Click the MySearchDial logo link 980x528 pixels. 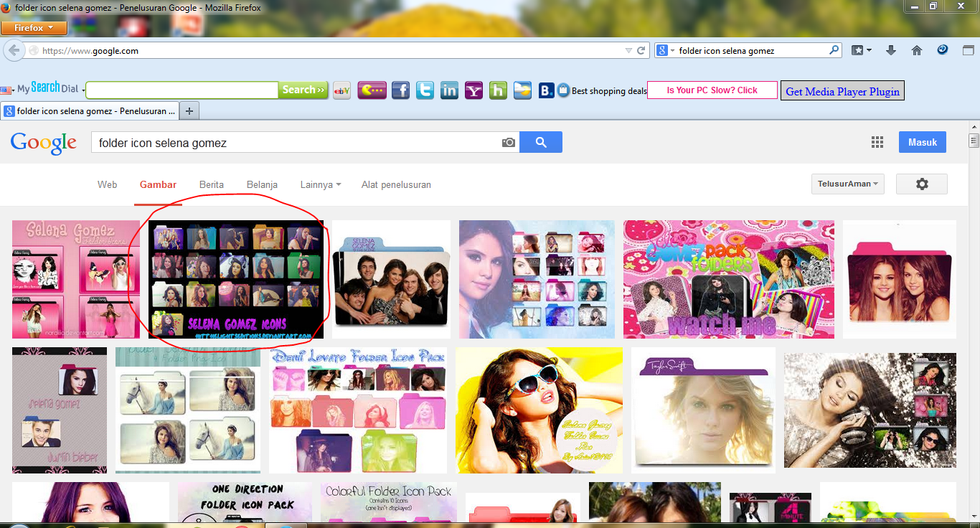click(47, 88)
